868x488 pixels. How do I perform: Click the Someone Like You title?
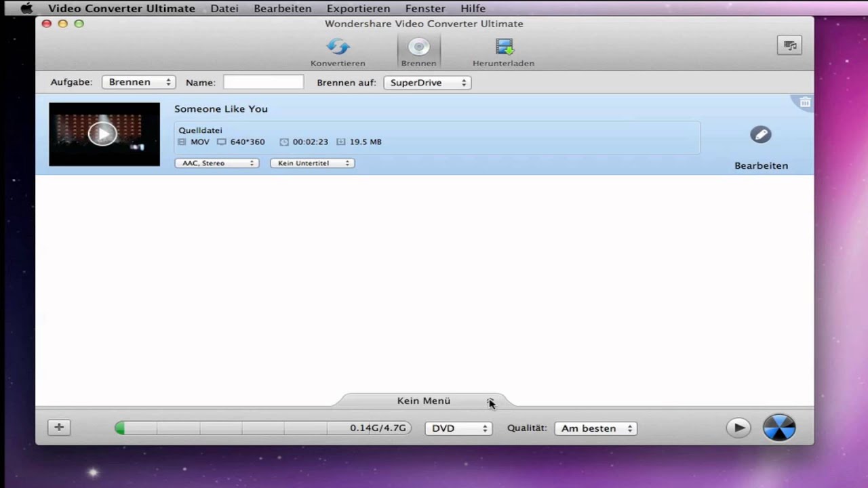tap(221, 108)
